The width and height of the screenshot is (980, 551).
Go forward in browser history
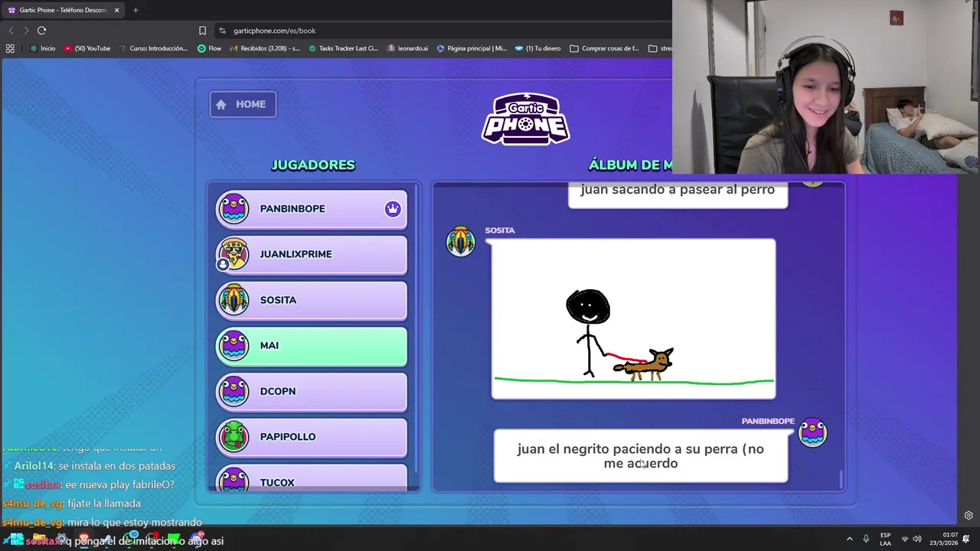pos(26,31)
